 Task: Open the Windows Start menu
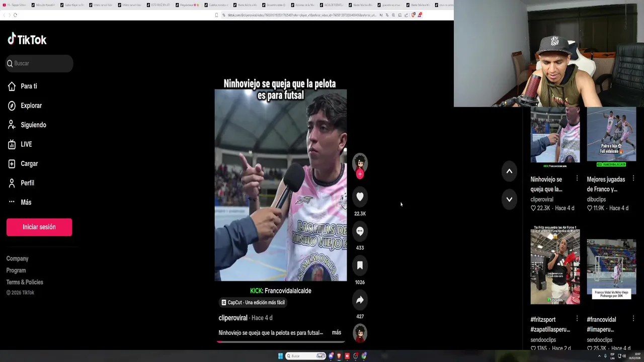[280, 356]
